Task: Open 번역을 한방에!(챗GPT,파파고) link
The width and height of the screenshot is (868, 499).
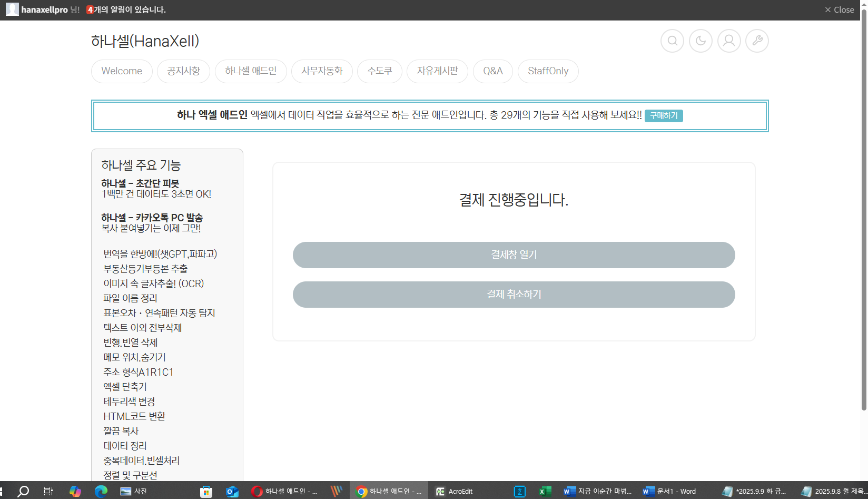Action: tap(160, 254)
